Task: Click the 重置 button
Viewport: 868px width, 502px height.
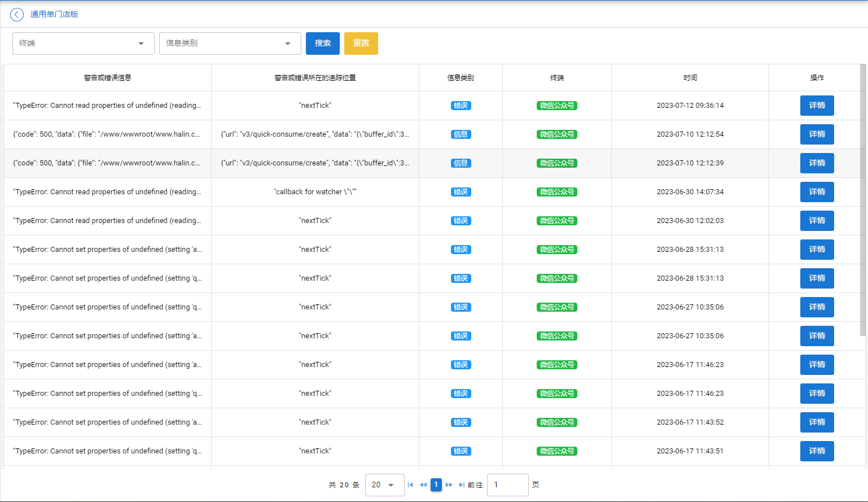Action: coord(361,43)
